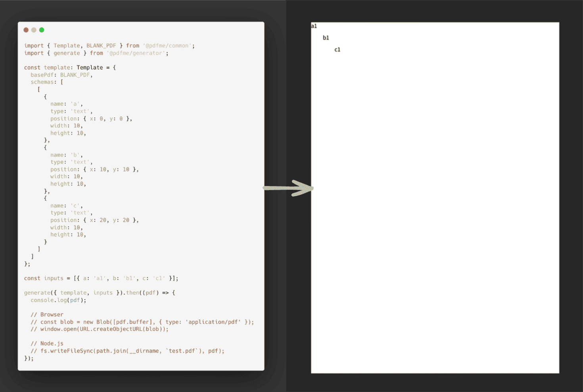This screenshot has height=392, width=583.
Task: Click the 'a1' text in PDF preview
Action: tap(314, 26)
